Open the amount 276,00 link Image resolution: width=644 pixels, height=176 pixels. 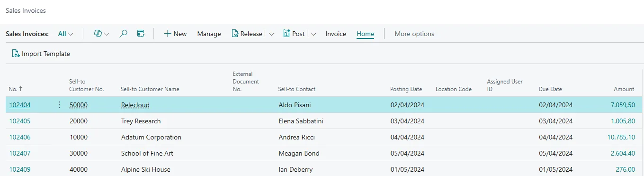click(x=626, y=169)
